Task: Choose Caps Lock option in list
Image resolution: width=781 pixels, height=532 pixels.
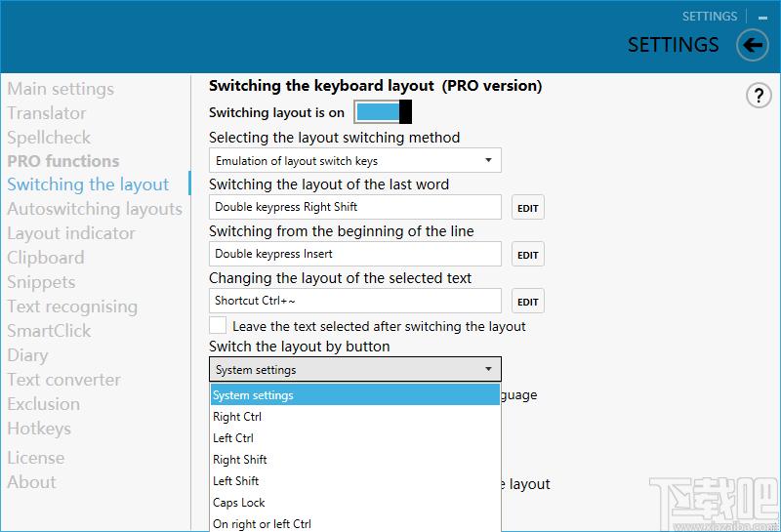Action: coord(239,503)
